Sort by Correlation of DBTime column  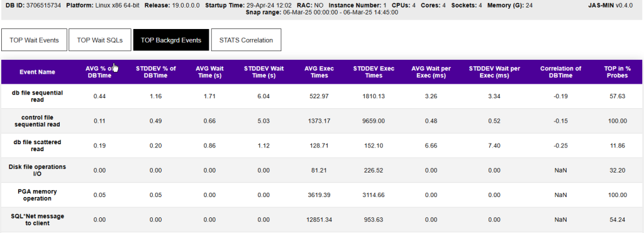pos(560,72)
